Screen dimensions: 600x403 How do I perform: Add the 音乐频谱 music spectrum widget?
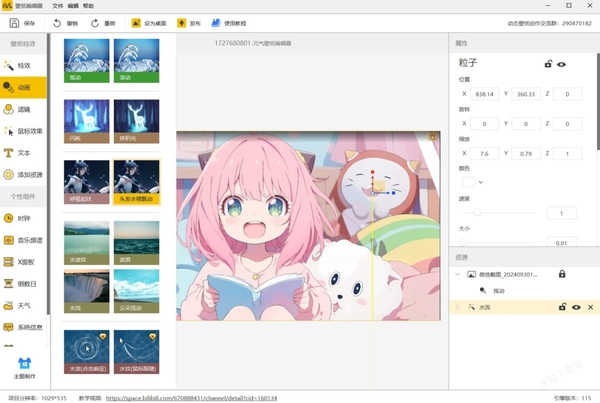(x=23, y=240)
